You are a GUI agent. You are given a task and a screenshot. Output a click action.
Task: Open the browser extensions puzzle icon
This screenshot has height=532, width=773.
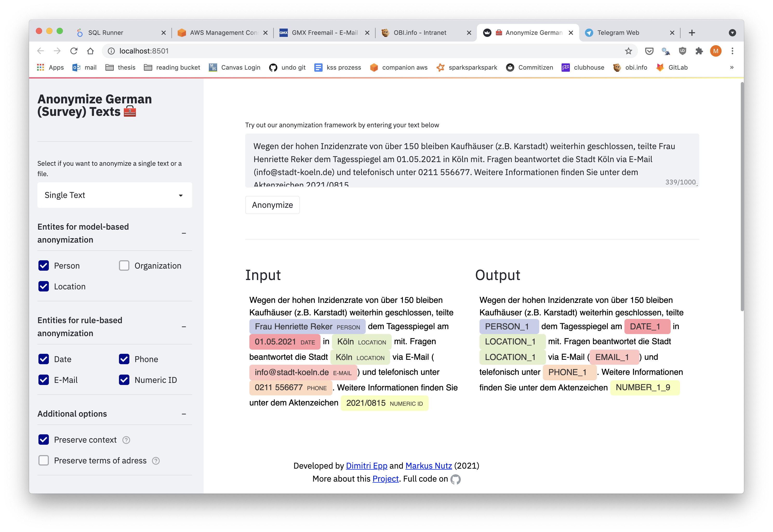pos(699,51)
